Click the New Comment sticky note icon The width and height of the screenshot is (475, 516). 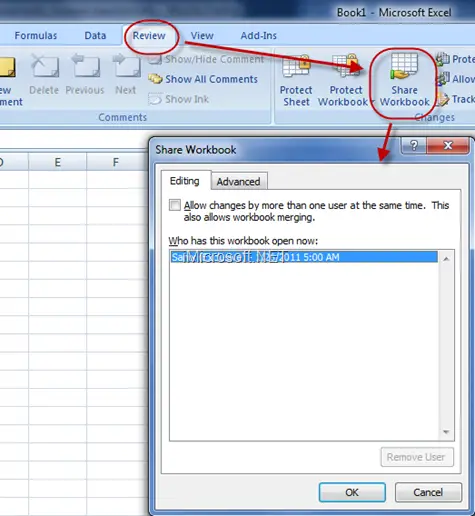pyautogui.click(x=7, y=68)
